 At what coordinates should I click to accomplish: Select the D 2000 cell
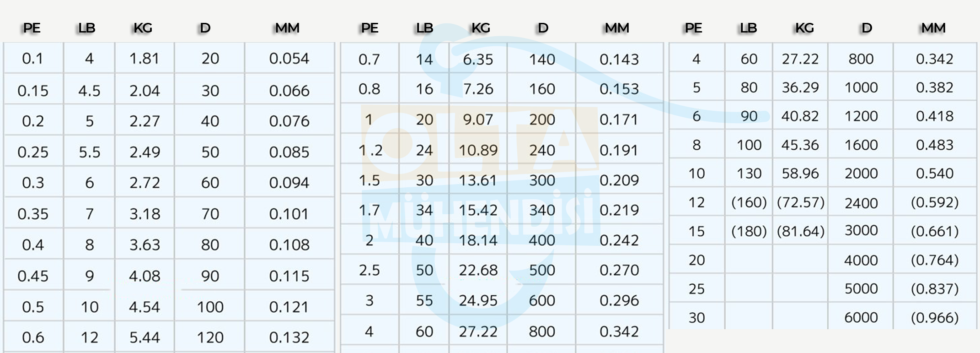861,173
